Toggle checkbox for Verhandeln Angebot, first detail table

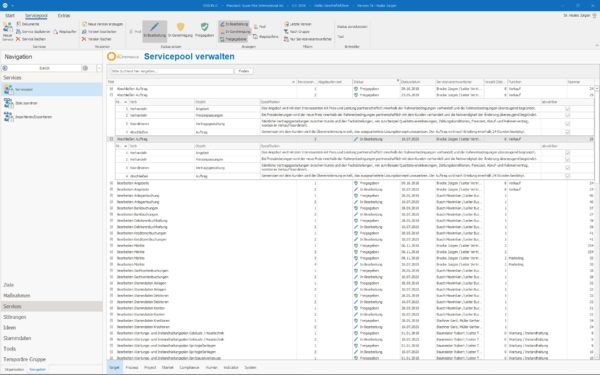(567, 109)
